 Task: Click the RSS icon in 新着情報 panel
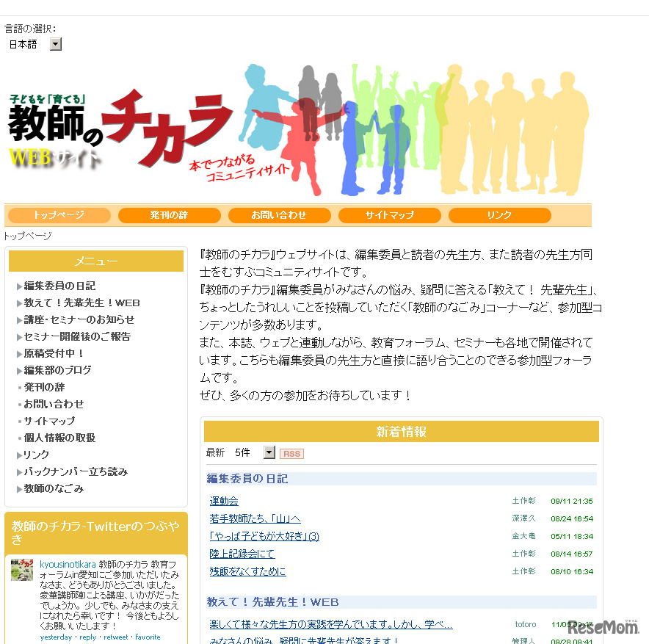tap(291, 454)
